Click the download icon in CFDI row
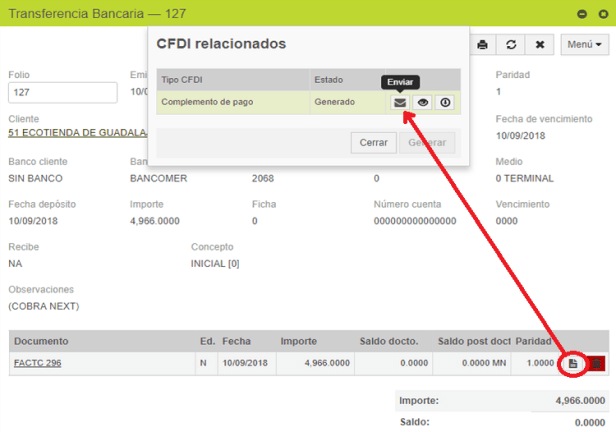616x432 pixels. 445,102
